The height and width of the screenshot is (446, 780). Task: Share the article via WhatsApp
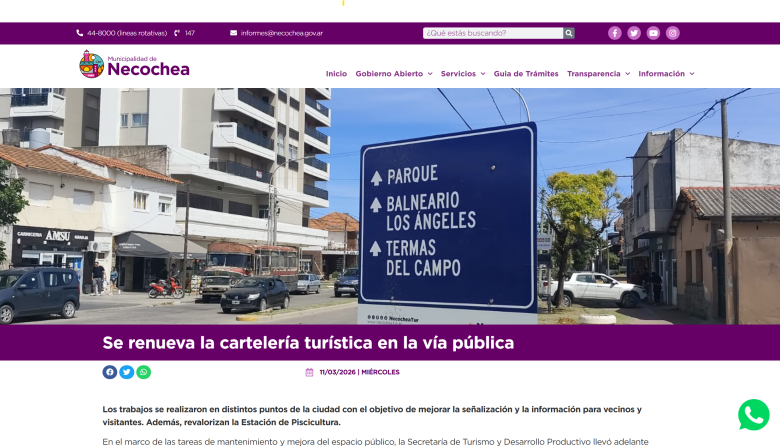(x=144, y=372)
